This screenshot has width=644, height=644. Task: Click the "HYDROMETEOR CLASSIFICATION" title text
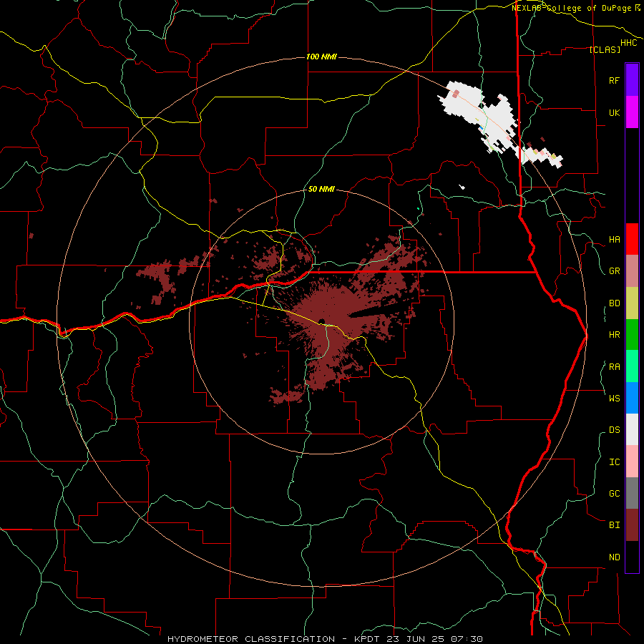pos(251,639)
